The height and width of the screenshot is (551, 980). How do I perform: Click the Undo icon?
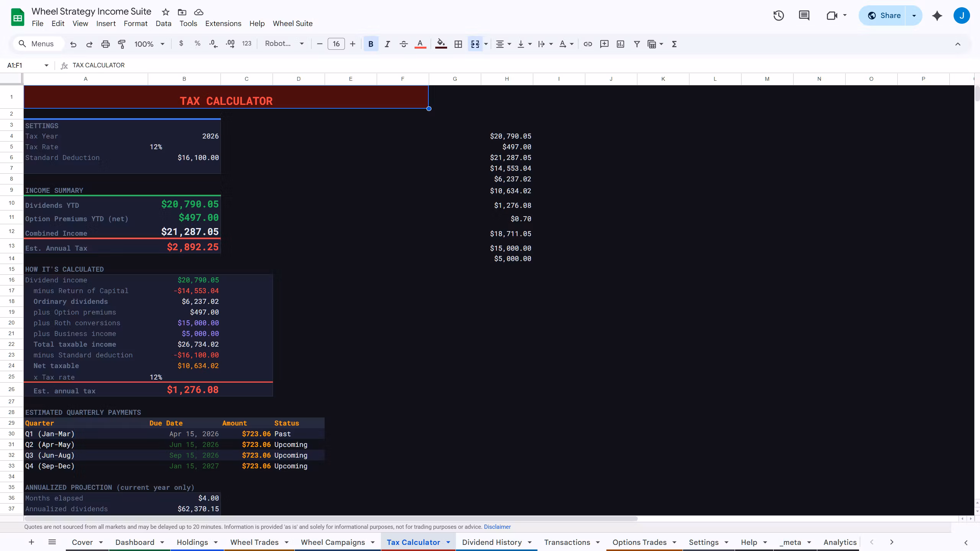73,44
